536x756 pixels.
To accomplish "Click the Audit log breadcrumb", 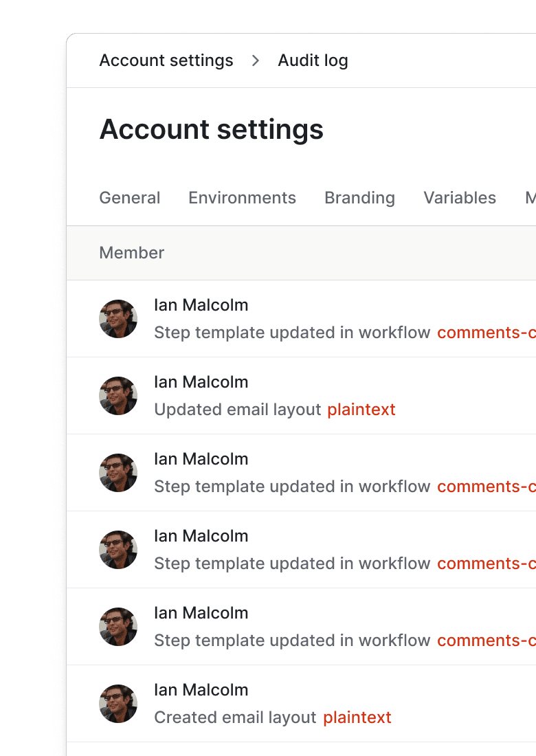I will [313, 60].
